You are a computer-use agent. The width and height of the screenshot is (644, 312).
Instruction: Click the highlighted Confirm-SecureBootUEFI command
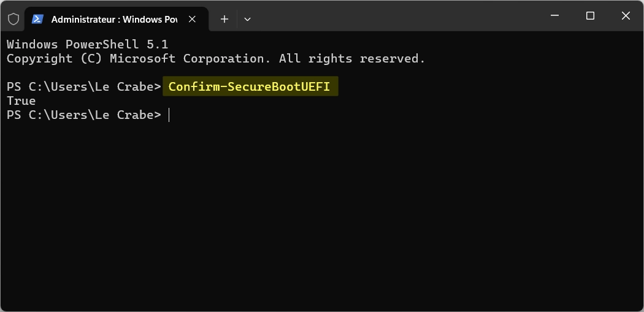tap(250, 86)
